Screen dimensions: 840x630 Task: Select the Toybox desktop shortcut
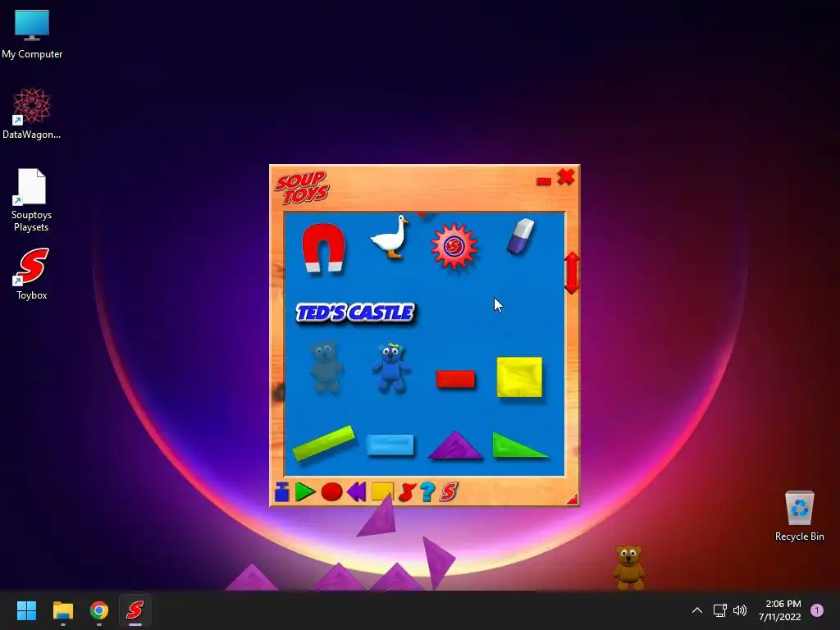pyautogui.click(x=32, y=274)
